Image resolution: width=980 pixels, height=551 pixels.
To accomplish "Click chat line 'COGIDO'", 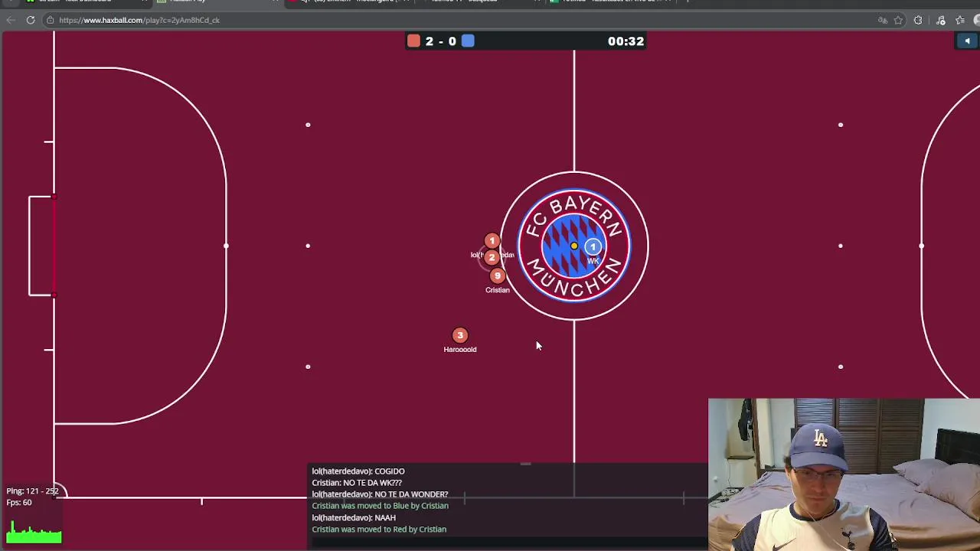I will 358,471.
